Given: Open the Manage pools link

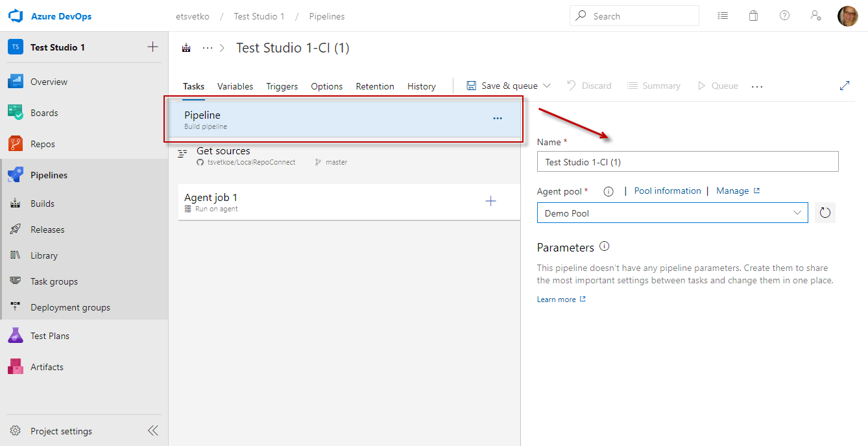Looking at the screenshot, I should pyautogui.click(x=738, y=191).
